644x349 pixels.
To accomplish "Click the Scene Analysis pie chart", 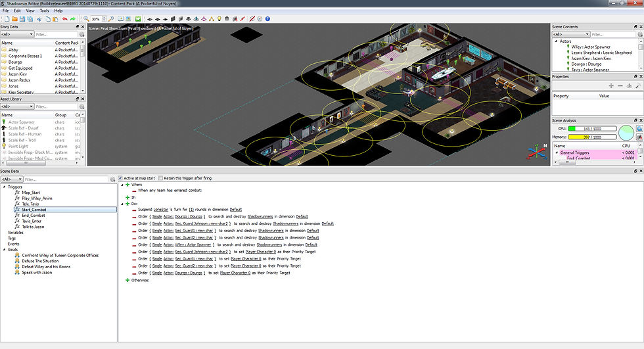I will coord(626,133).
